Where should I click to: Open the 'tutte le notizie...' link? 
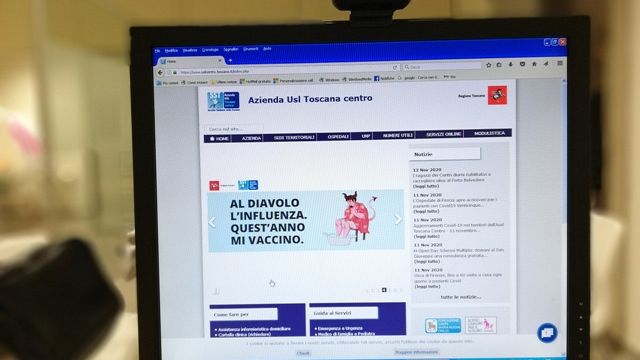click(x=460, y=297)
